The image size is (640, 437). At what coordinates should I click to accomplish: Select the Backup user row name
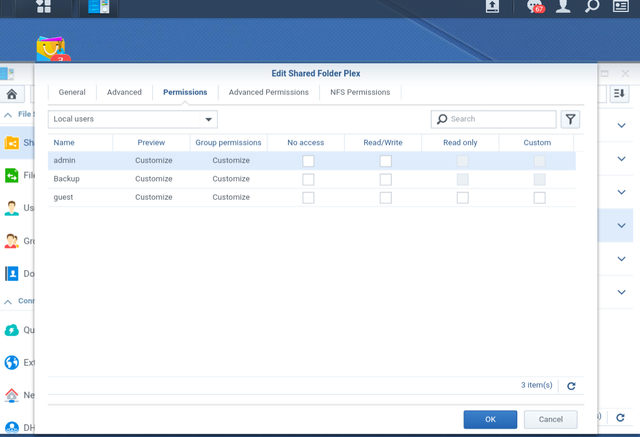[x=67, y=179]
